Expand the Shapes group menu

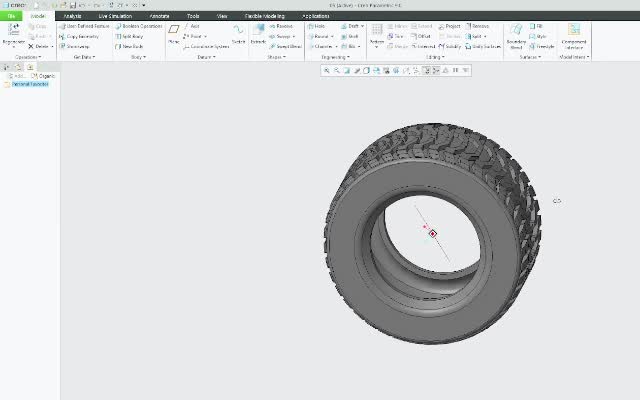point(277,57)
